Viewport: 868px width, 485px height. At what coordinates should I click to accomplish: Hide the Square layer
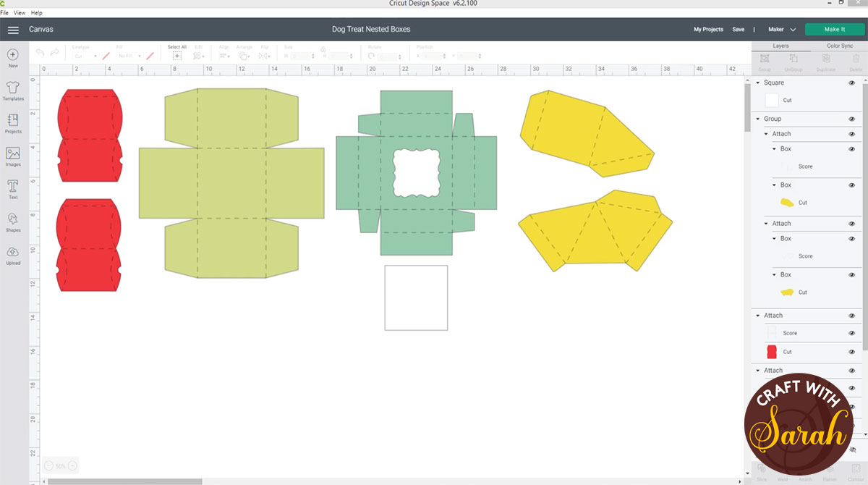(851, 83)
